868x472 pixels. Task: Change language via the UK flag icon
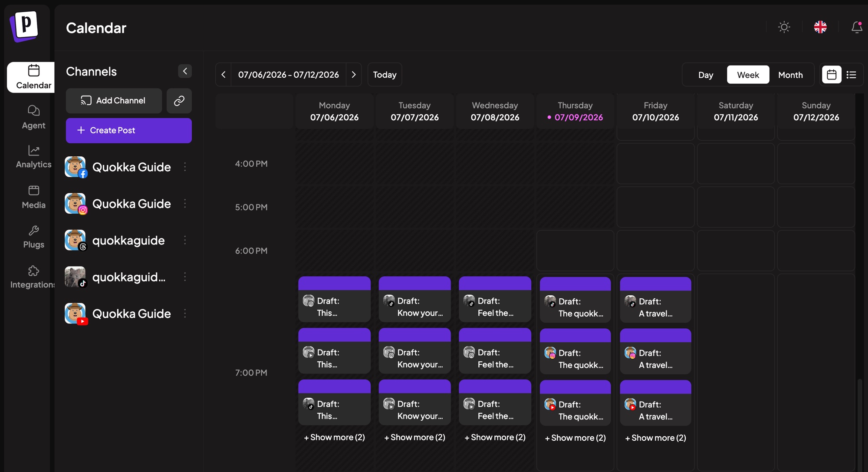[x=820, y=27]
